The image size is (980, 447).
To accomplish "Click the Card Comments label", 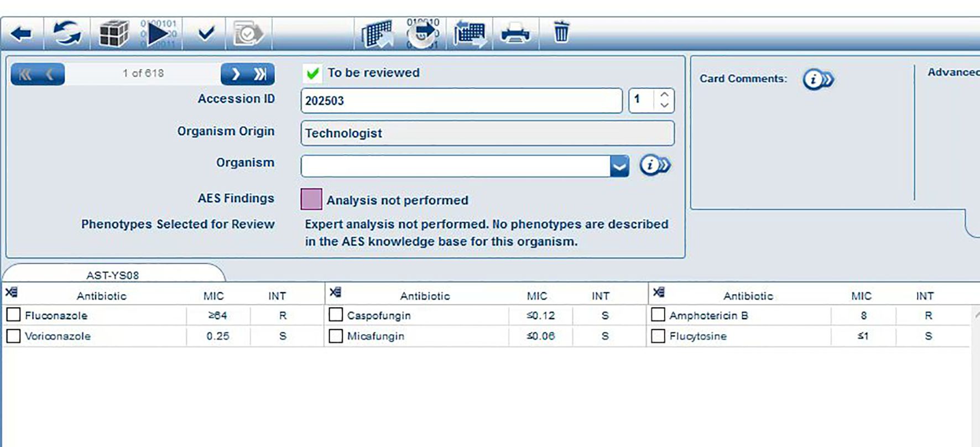I will coord(743,79).
